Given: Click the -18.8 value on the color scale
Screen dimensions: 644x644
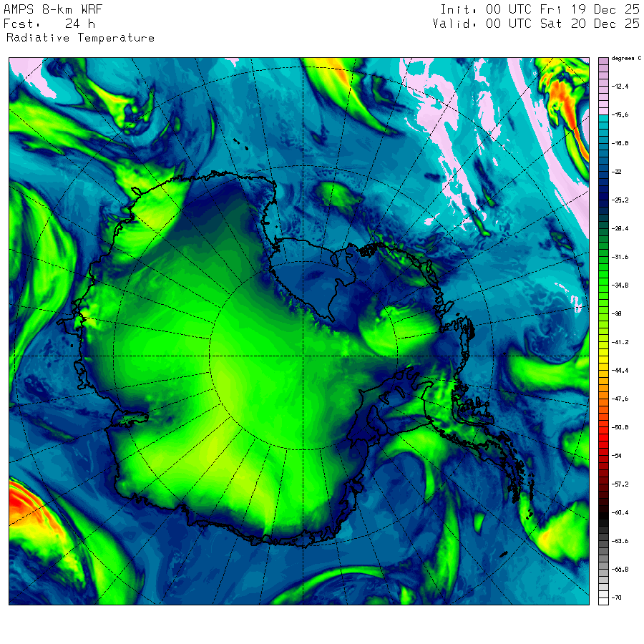Looking at the screenshot, I should [x=620, y=143].
